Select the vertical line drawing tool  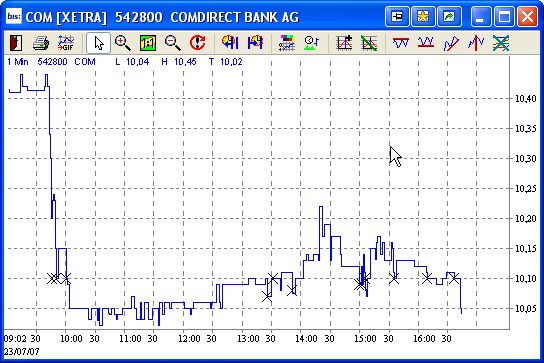click(x=476, y=43)
